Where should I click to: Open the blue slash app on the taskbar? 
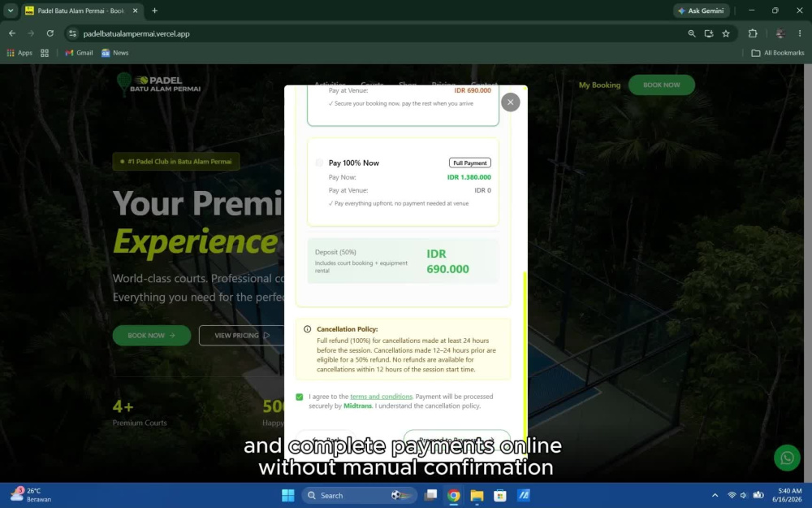524,496
